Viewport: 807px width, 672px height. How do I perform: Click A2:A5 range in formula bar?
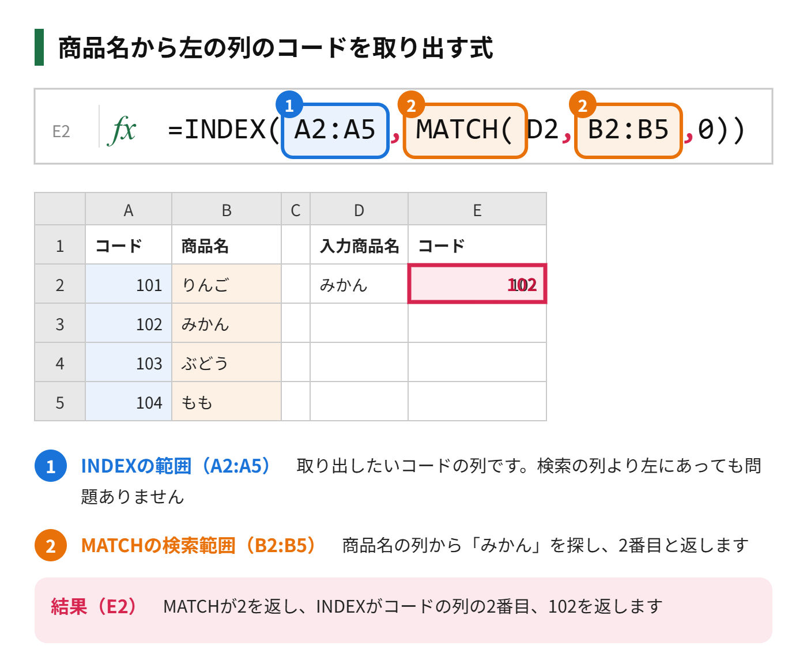pos(335,130)
